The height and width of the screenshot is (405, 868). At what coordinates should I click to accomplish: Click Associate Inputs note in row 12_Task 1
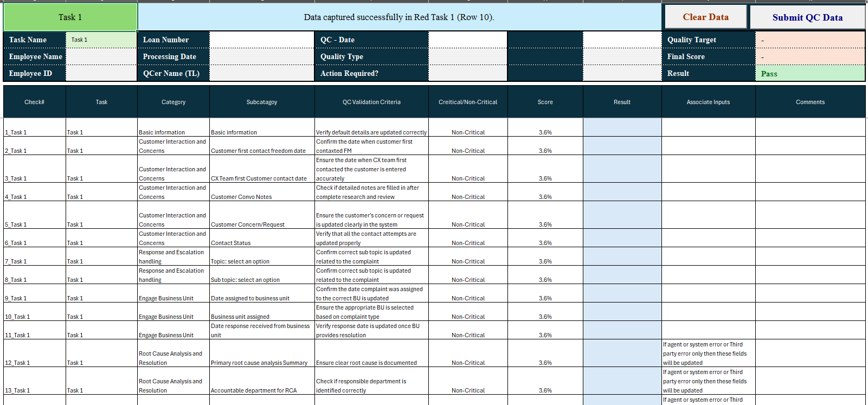click(x=708, y=353)
